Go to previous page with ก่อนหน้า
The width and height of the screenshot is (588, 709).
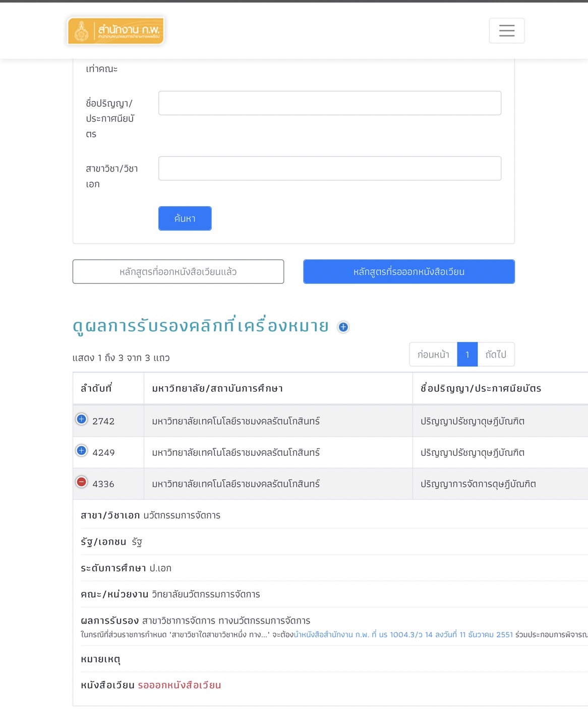click(x=433, y=354)
